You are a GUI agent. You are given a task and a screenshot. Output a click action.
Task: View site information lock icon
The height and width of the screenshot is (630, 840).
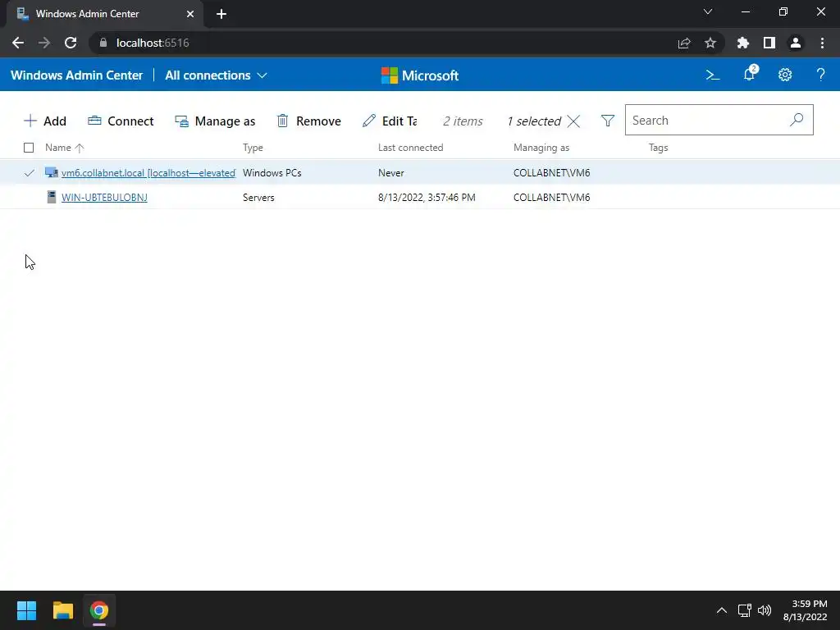pos(103,43)
